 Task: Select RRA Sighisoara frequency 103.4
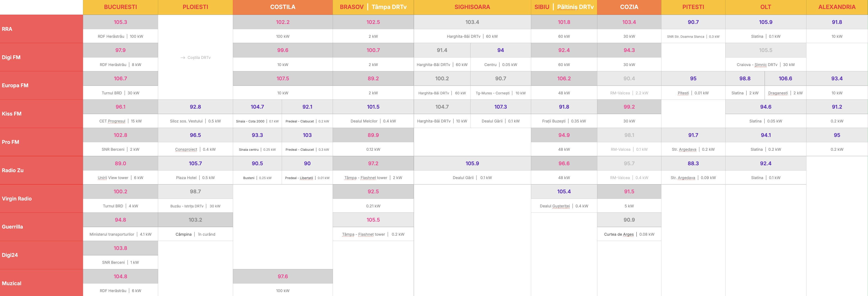tap(472, 22)
